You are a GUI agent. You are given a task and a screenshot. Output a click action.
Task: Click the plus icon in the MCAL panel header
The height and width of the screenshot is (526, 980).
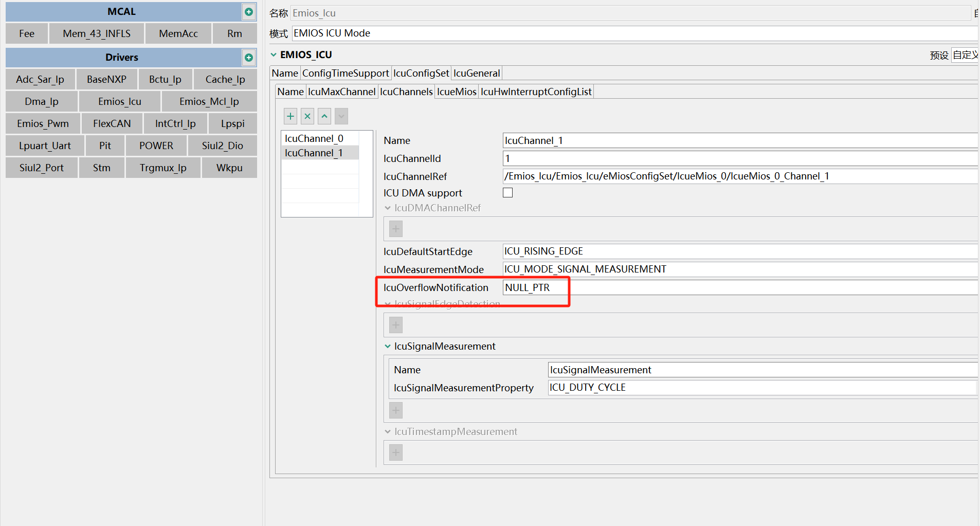(x=248, y=11)
